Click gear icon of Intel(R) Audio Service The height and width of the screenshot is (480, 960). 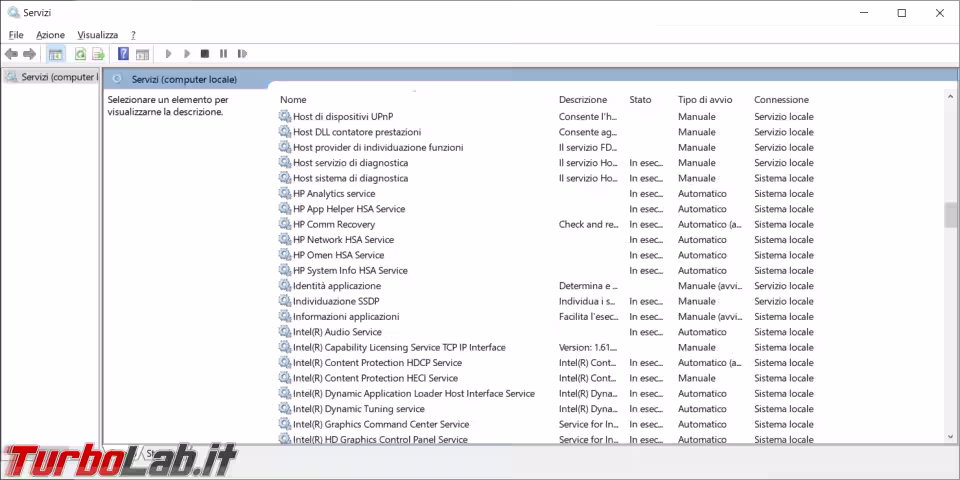[x=285, y=332]
